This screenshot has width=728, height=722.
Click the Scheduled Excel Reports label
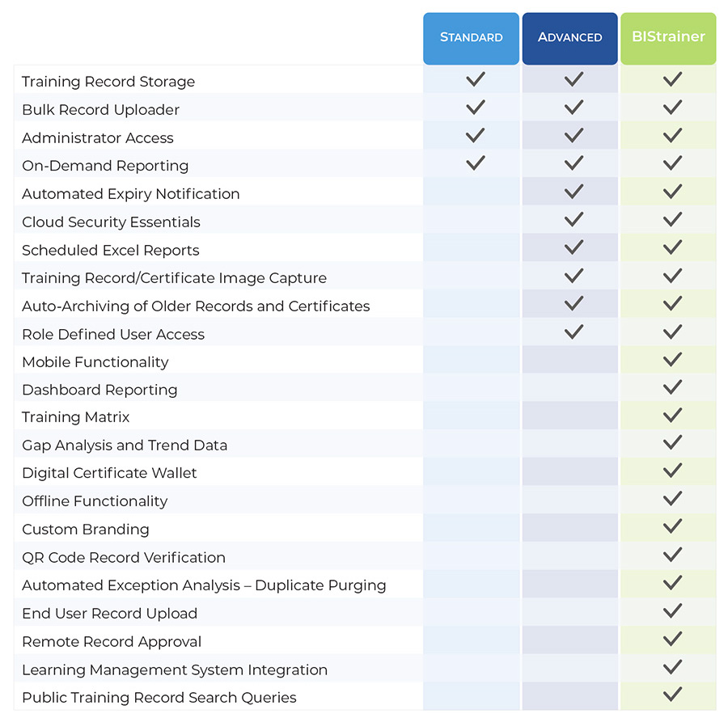[x=111, y=250]
